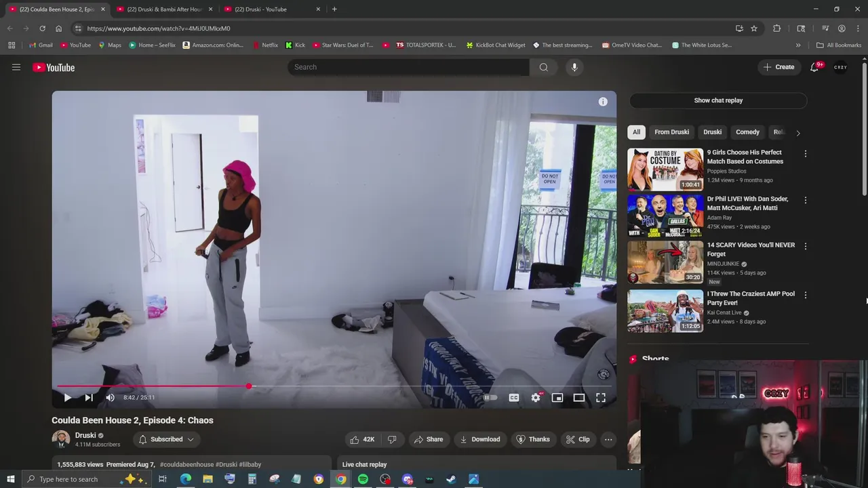Viewport: 868px width, 488px height.
Task: Open 14 SCARY Videos thumbnail
Action: (x=665, y=262)
